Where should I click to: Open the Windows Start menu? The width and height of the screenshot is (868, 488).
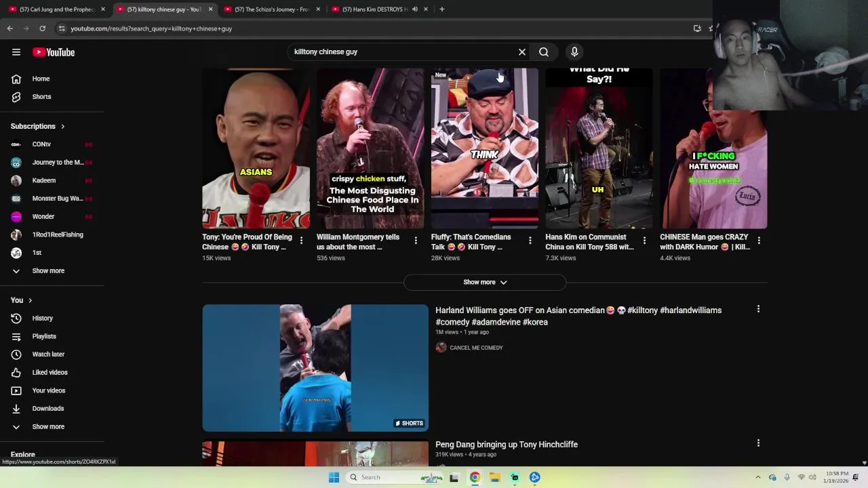coord(334,477)
